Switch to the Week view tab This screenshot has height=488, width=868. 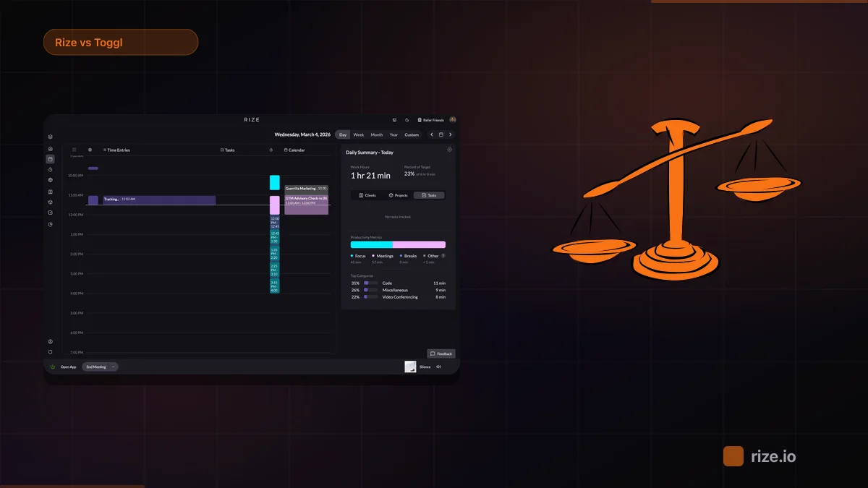(357, 134)
